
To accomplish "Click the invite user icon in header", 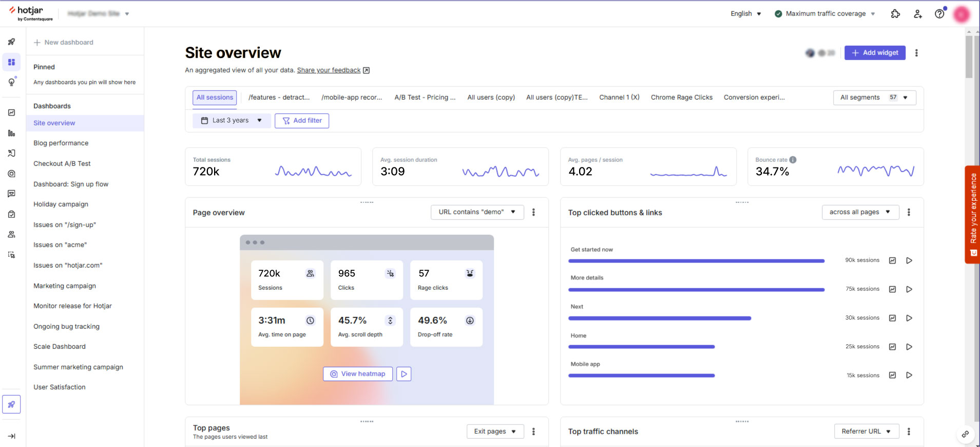I will point(917,14).
